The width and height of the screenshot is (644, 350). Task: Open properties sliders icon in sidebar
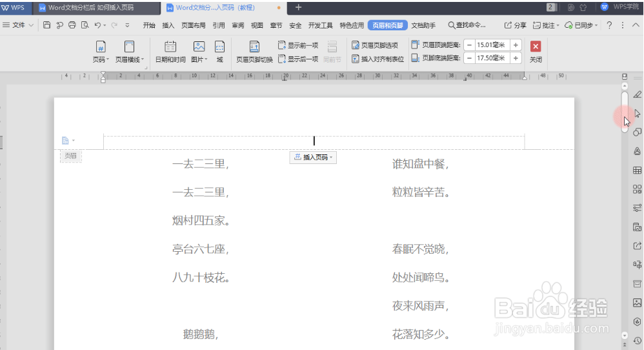tap(637, 208)
